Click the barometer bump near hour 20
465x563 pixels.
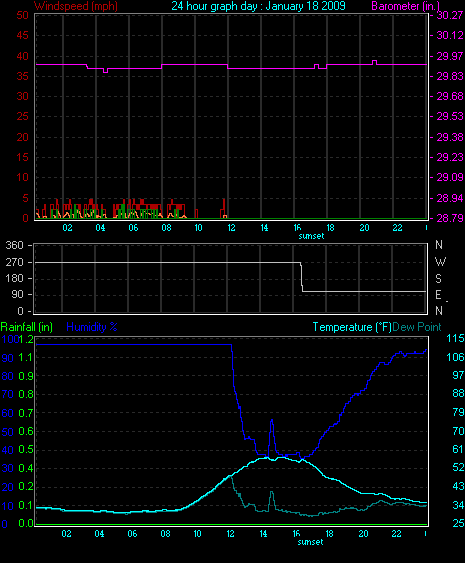[x=375, y=62]
